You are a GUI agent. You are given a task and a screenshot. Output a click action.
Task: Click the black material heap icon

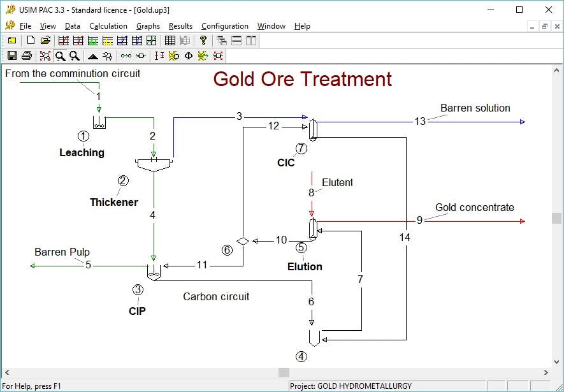pos(93,56)
